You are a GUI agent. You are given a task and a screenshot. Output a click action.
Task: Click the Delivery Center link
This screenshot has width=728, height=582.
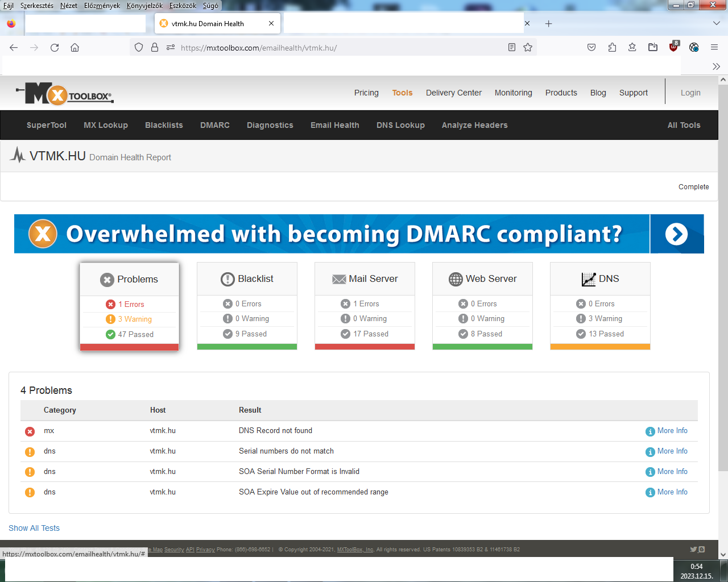(454, 93)
